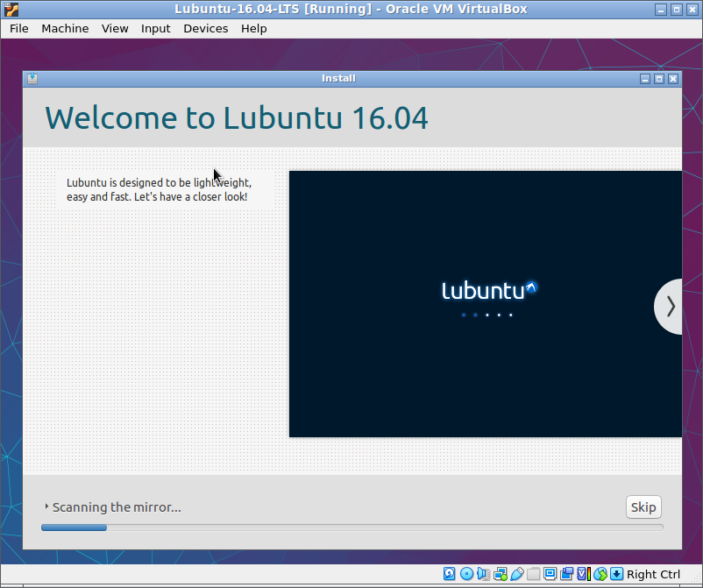Viewport: 703px width, 588px height.
Task: Open the Input menu
Action: pos(155,29)
